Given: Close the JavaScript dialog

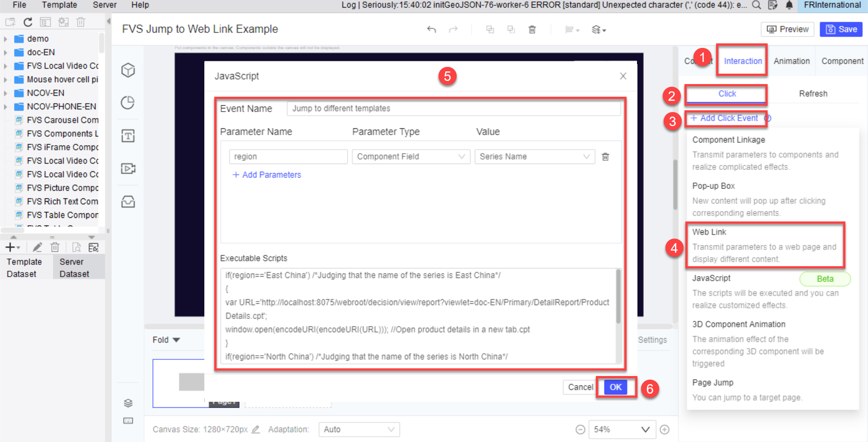Looking at the screenshot, I should (x=623, y=76).
